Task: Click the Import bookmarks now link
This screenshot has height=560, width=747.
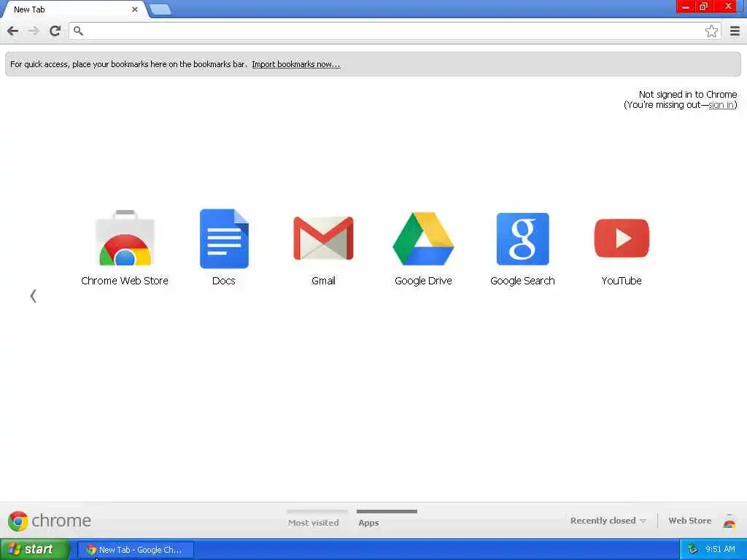Action: (x=296, y=64)
